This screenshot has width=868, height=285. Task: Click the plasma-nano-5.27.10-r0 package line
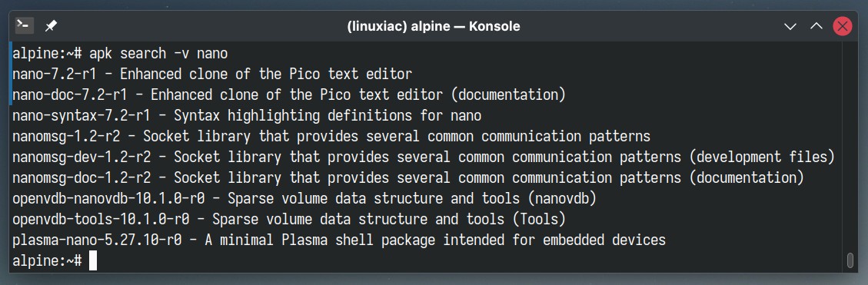click(x=339, y=240)
